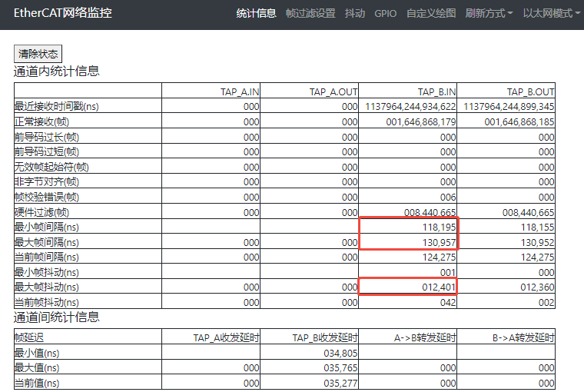Click TAP_B.OUT hardware filter value 008,440,665
The image size is (584, 392).
[528, 212]
